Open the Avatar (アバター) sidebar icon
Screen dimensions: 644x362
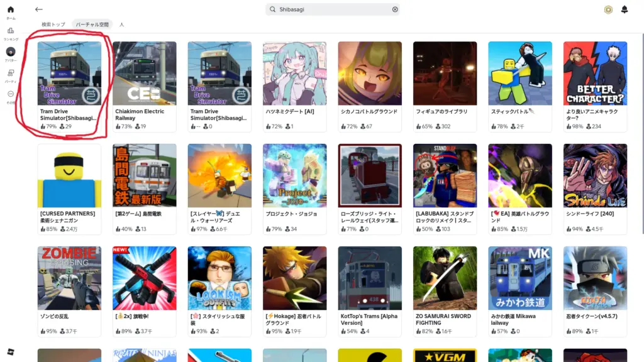pyautogui.click(x=11, y=52)
